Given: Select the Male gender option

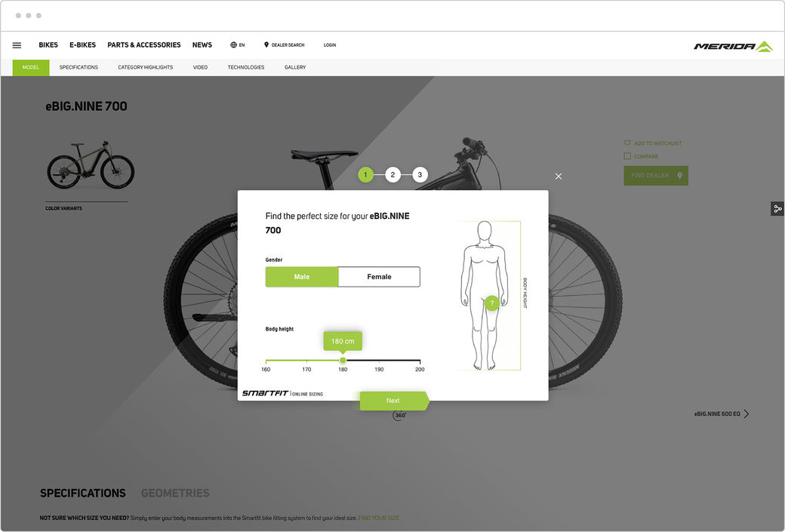Looking at the screenshot, I should pyautogui.click(x=302, y=277).
